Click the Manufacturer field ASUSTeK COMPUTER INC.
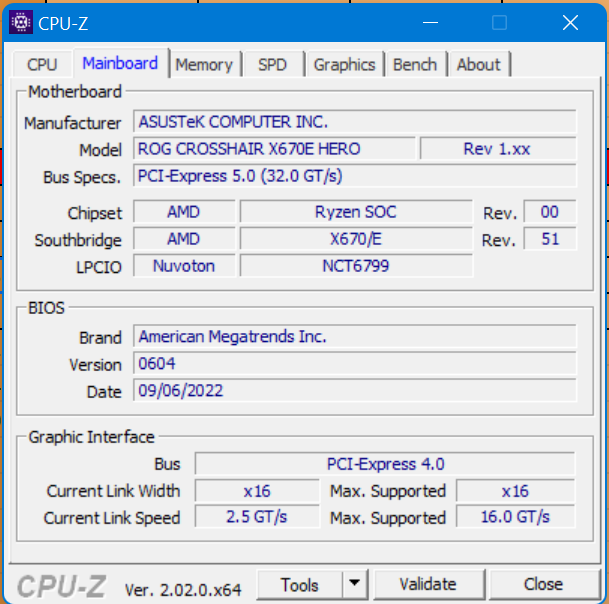Screen dimensions: 609x604 coord(355,122)
